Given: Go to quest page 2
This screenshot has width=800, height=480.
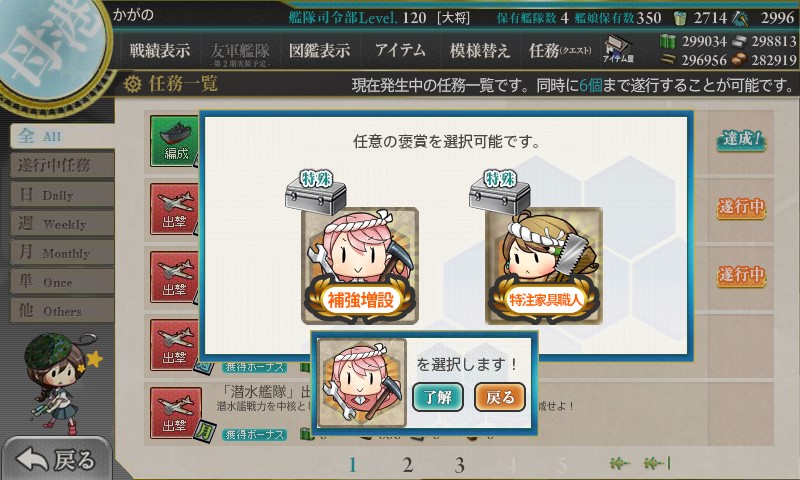Looking at the screenshot, I should pyautogui.click(x=407, y=465).
